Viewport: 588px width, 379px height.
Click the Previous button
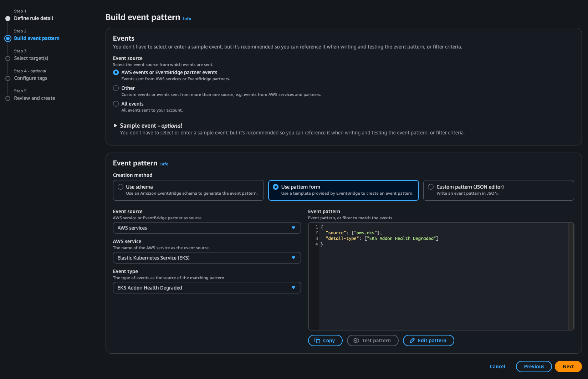pos(533,367)
